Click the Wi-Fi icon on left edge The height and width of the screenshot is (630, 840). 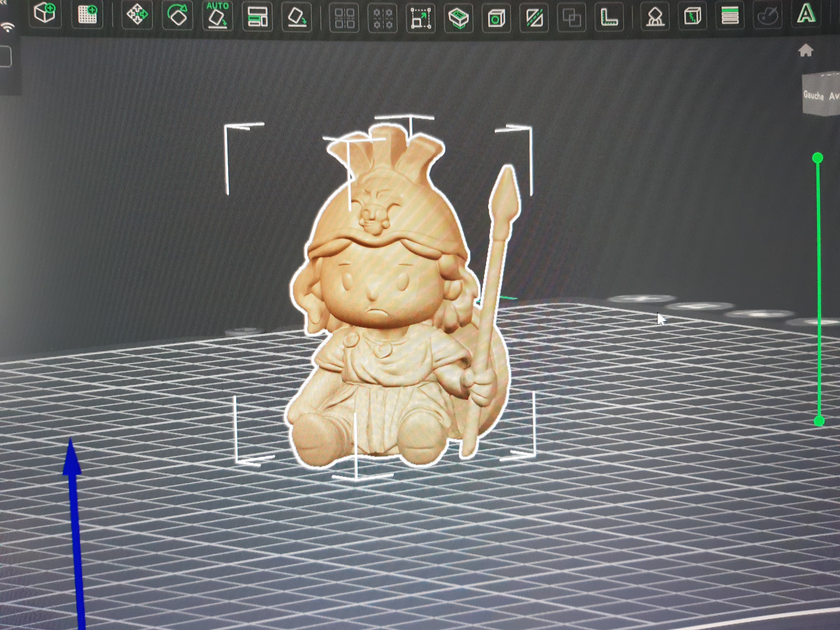pyautogui.click(x=8, y=27)
